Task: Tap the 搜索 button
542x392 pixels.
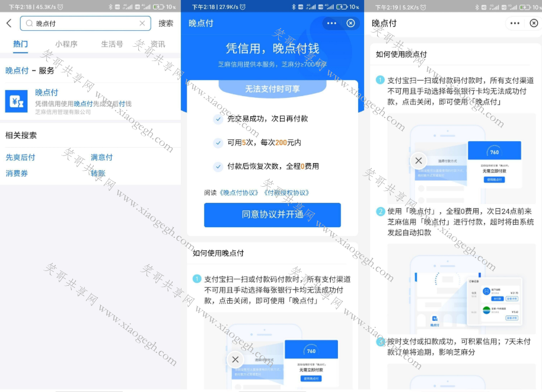Action: tap(165, 23)
